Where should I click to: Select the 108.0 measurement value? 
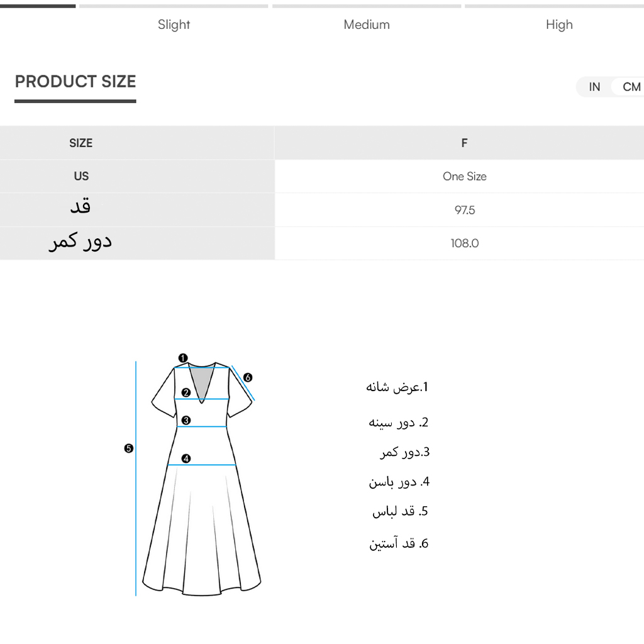[x=465, y=243]
